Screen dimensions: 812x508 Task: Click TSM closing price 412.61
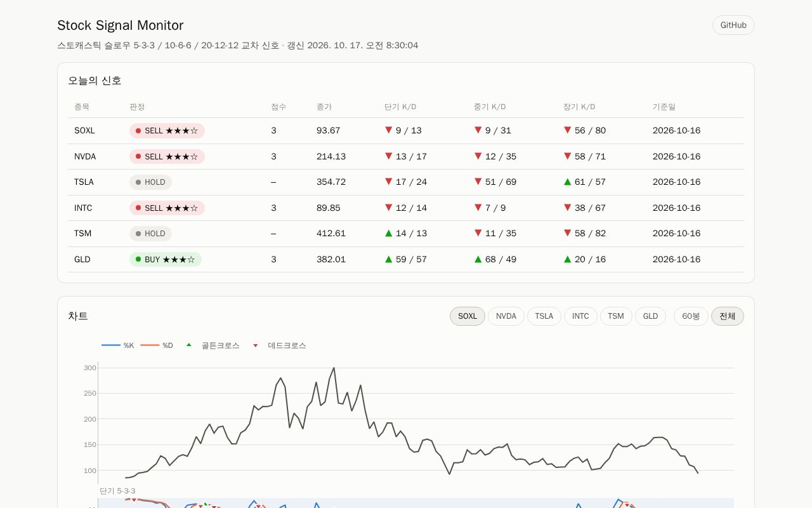click(331, 234)
